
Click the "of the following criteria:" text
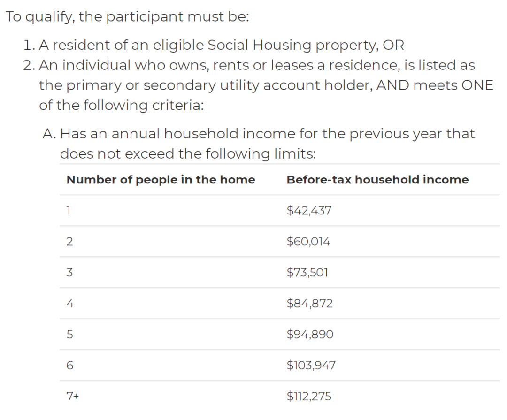point(121,105)
